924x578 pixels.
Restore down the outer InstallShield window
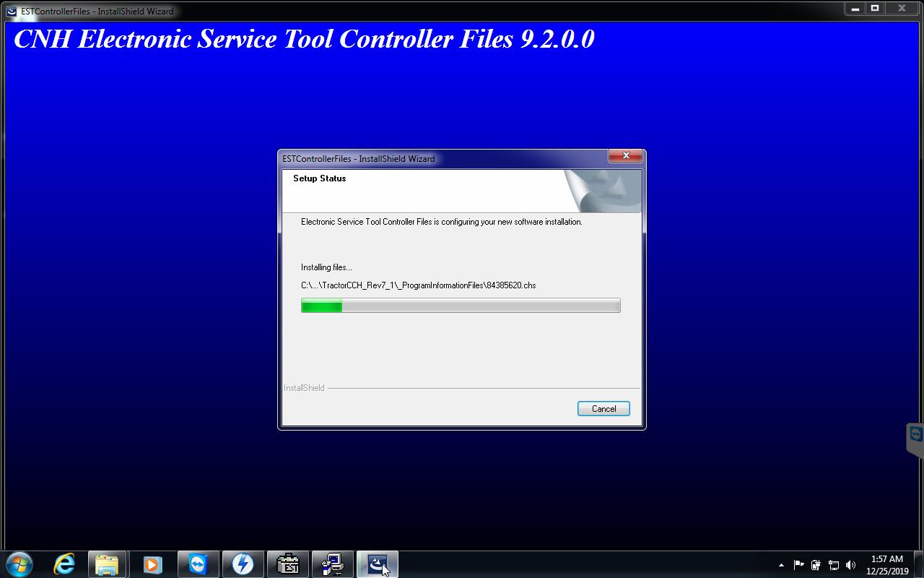tap(874, 9)
